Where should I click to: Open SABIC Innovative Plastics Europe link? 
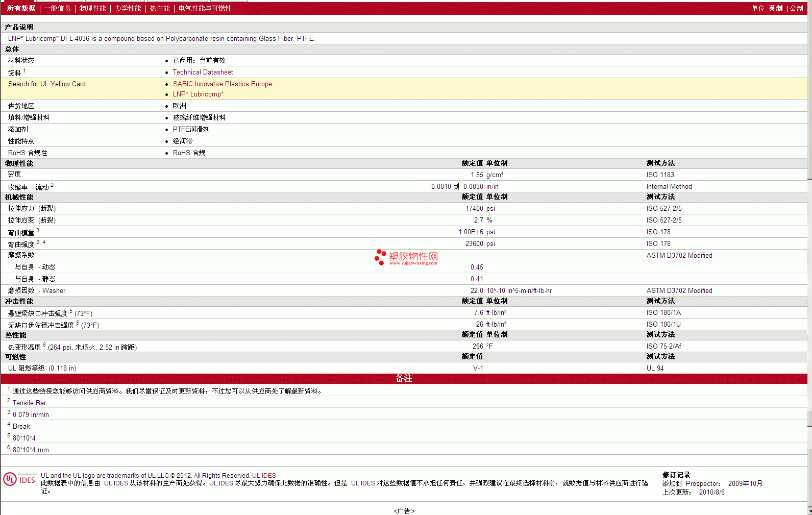222,84
